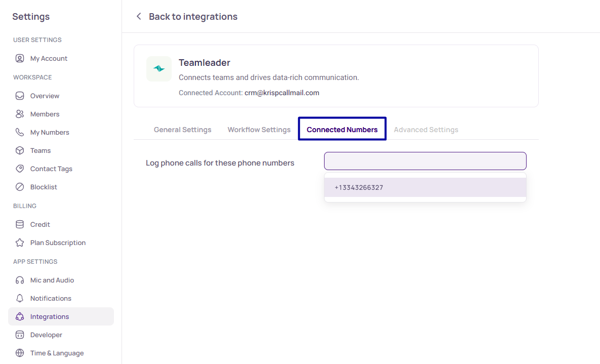
Task: Click the Plan Subscription star icon
Action: pyautogui.click(x=20, y=242)
